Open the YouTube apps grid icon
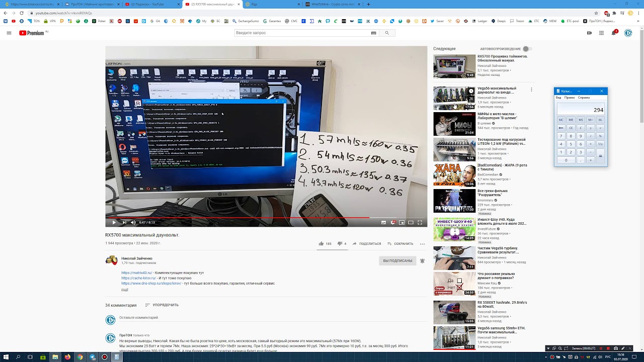The width and height of the screenshot is (644, 362). (601, 33)
